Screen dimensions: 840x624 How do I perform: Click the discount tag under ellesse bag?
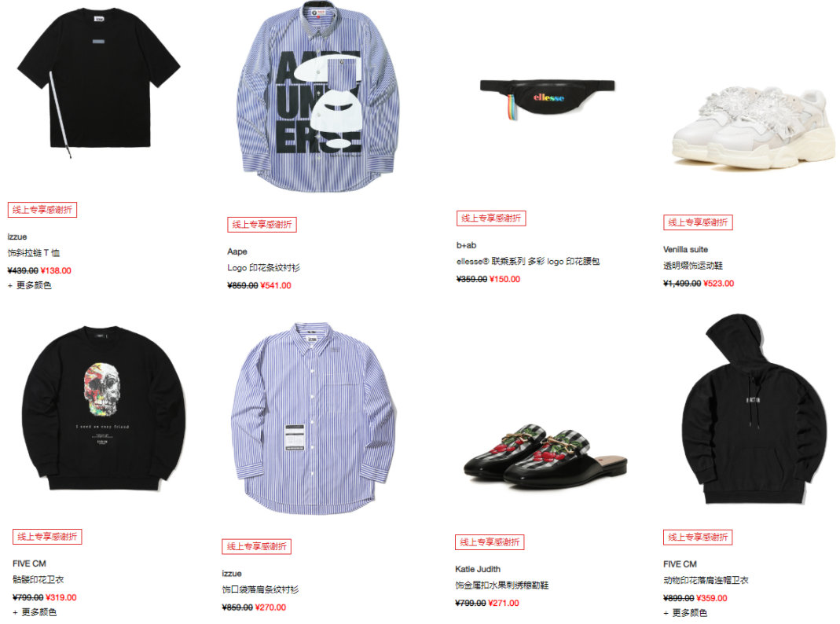coord(490,218)
